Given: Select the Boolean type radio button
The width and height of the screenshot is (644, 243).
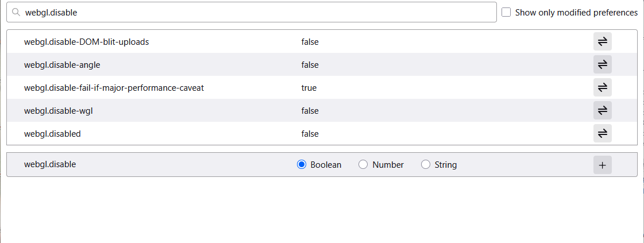Looking at the screenshot, I should [302, 165].
